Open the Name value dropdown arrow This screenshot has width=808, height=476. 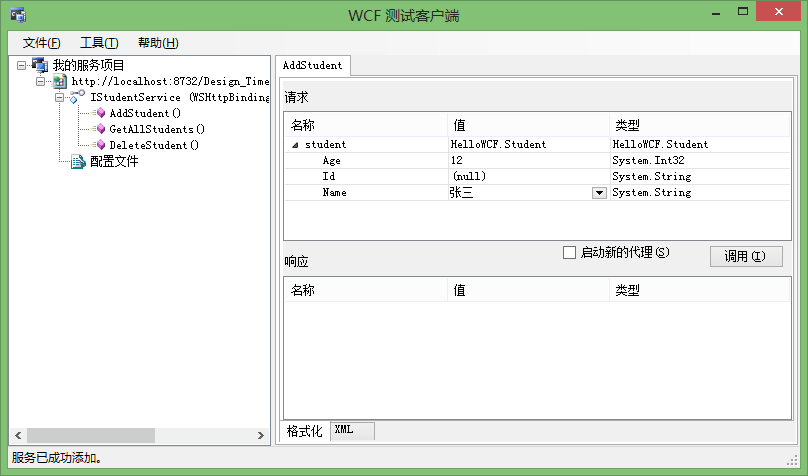point(599,193)
